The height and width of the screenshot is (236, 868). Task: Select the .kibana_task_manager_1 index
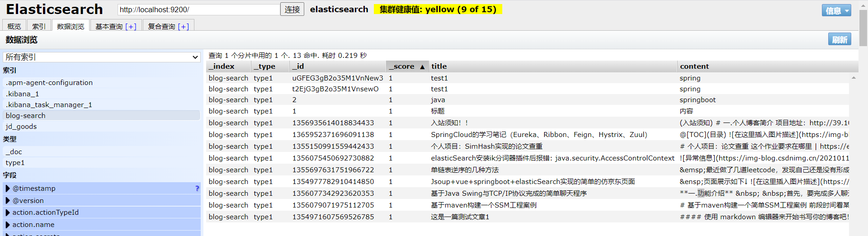coord(102,104)
